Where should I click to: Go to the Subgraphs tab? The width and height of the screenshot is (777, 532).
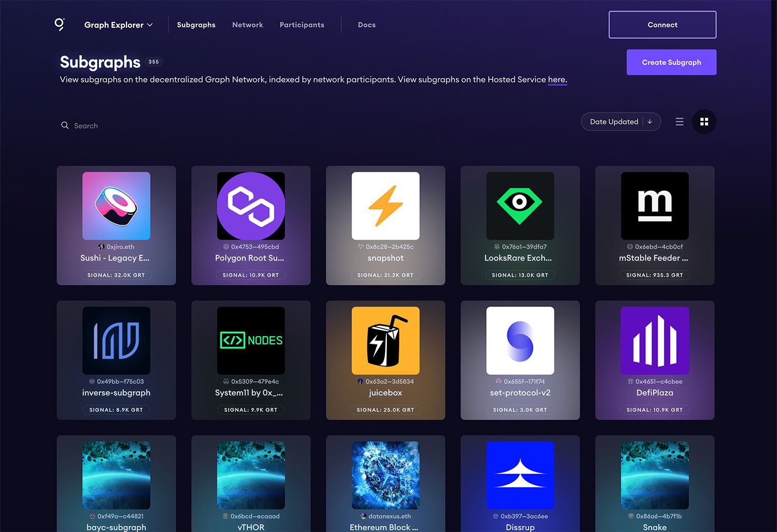pyautogui.click(x=196, y=25)
